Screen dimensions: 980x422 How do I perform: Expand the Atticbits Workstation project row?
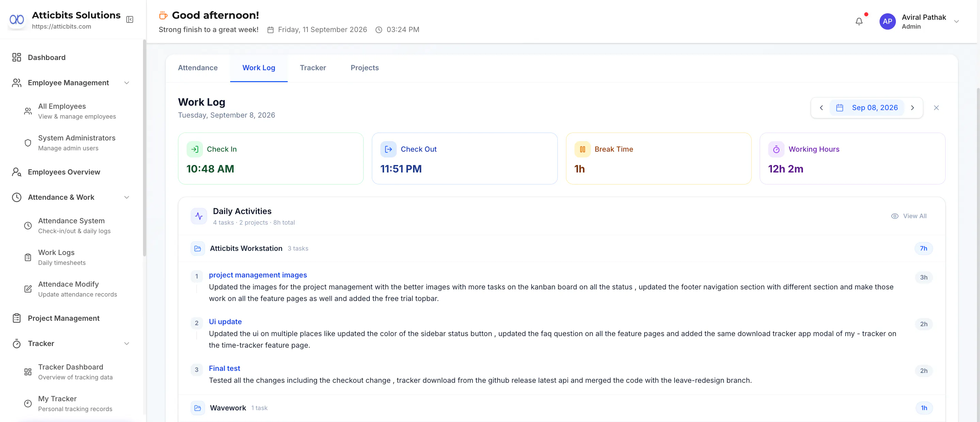point(562,248)
